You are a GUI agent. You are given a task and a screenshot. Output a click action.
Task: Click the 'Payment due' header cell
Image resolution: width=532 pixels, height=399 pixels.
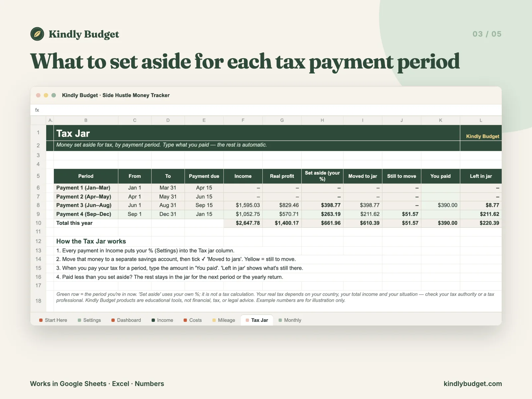tap(204, 176)
